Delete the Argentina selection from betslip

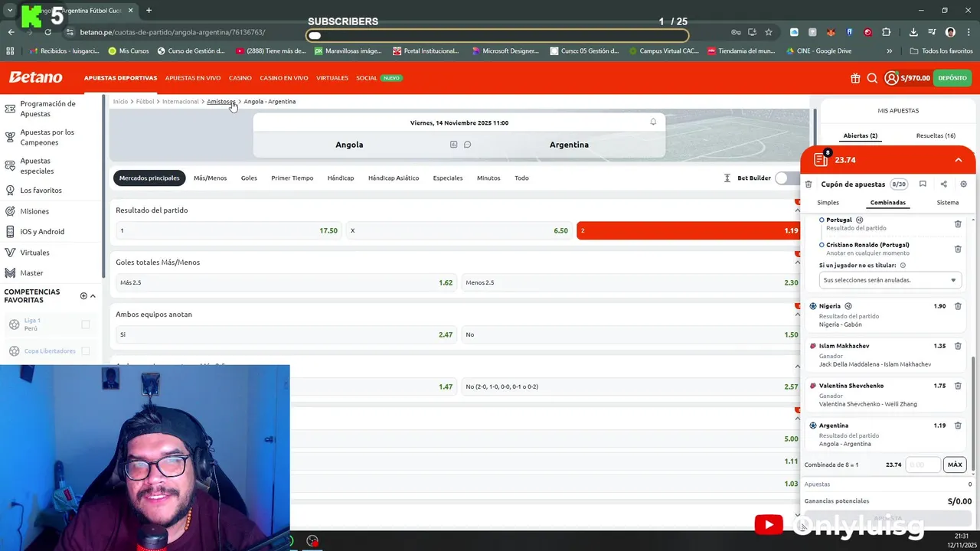tap(958, 425)
